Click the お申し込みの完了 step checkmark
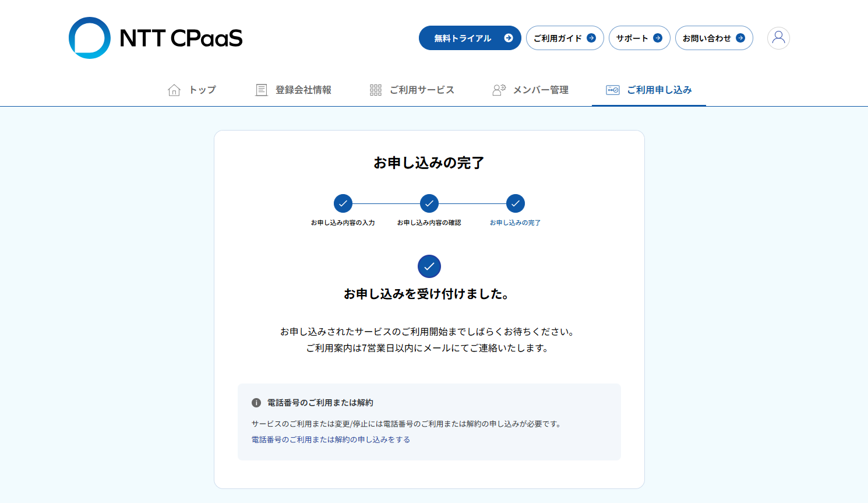The image size is (868, 503). (x=516, y=203)
